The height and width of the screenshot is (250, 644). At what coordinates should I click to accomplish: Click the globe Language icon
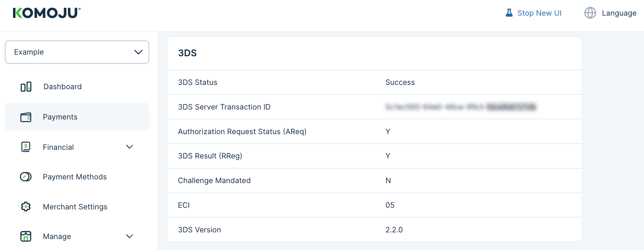tap(590, 13)
